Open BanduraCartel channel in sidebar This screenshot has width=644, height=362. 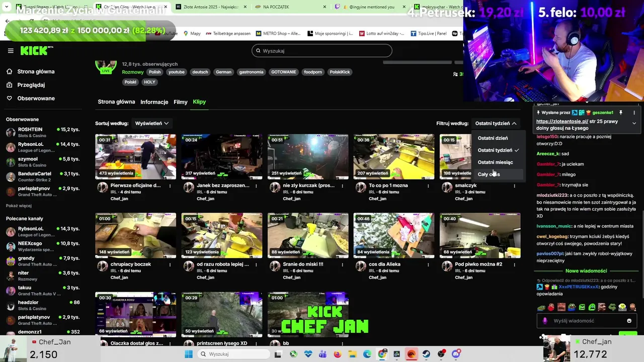(x=43, y=177)
